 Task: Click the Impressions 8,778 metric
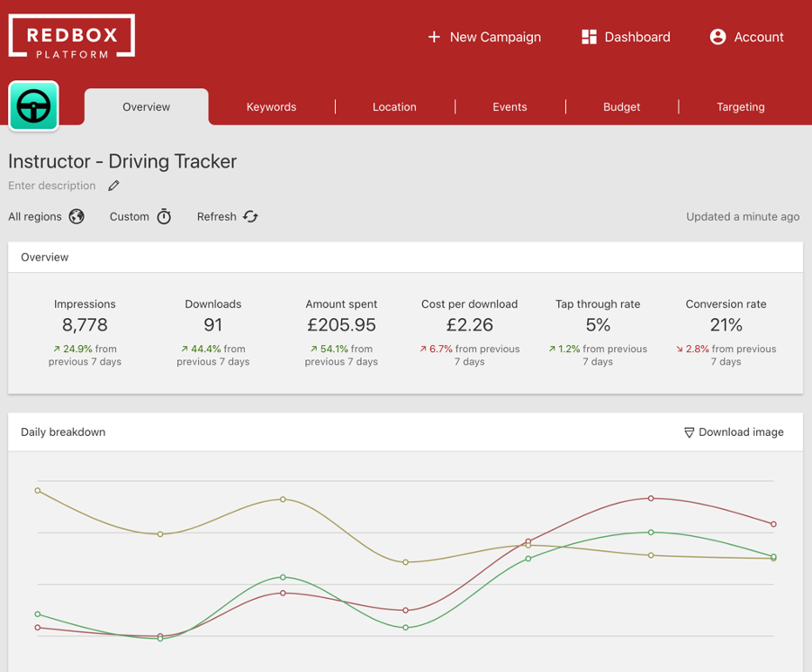(x=85, y=324)
